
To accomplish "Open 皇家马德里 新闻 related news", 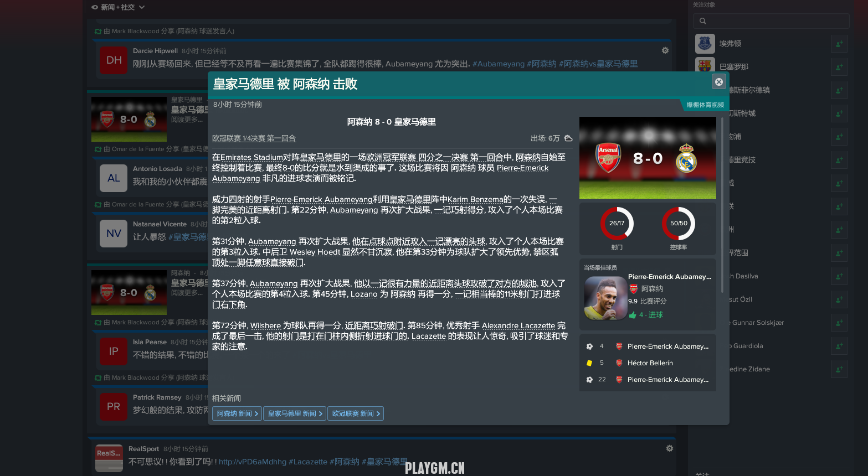I will point(295,413).
